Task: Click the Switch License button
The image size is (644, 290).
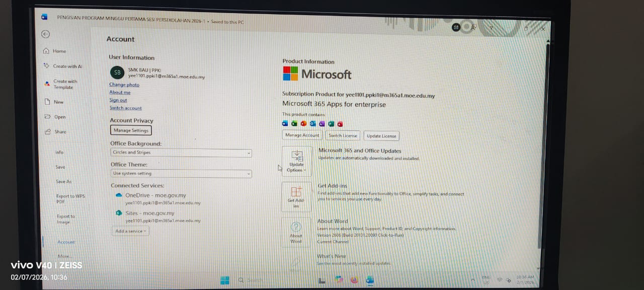Action: click(x=343, y=135)
